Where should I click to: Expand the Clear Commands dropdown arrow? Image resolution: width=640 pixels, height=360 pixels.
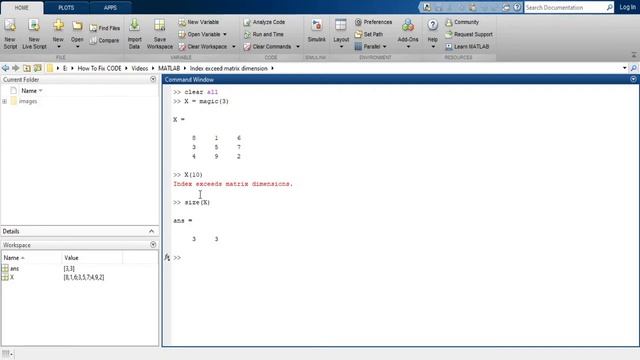click(x=298, y=47)
